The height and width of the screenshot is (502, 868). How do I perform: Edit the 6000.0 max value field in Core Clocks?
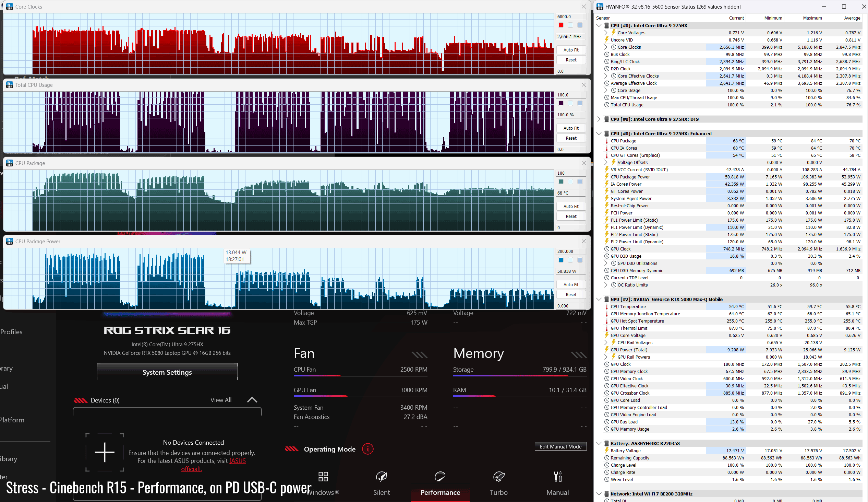click(x=571, y=16)
